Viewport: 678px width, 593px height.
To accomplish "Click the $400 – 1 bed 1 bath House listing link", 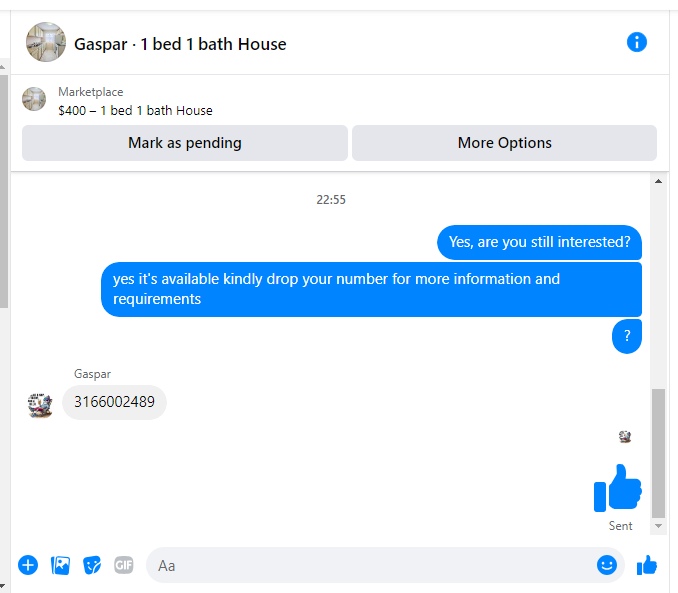I will pos(135,111).
